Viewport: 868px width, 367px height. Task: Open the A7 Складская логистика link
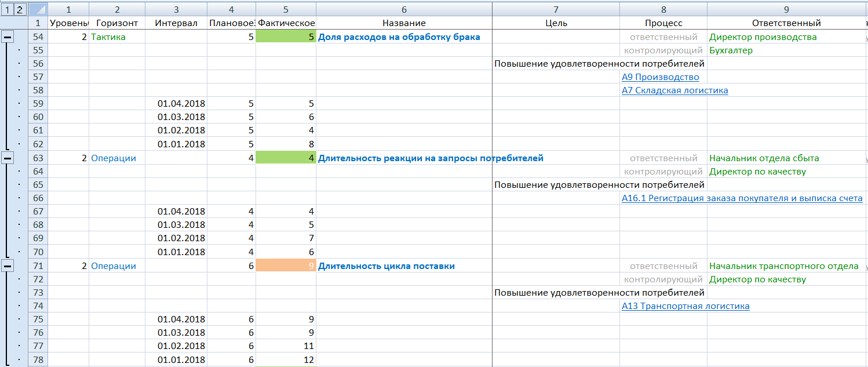pyautogui.click(x=674, y=90)
